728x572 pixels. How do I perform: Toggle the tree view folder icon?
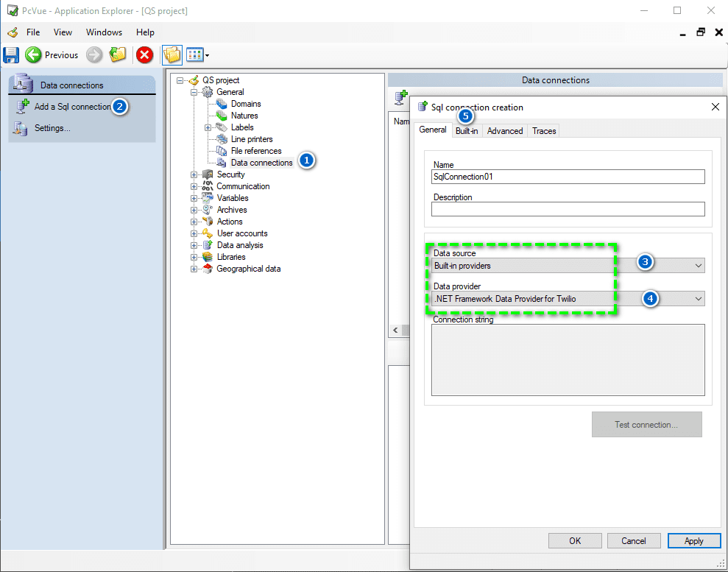[x=172, y=55]
